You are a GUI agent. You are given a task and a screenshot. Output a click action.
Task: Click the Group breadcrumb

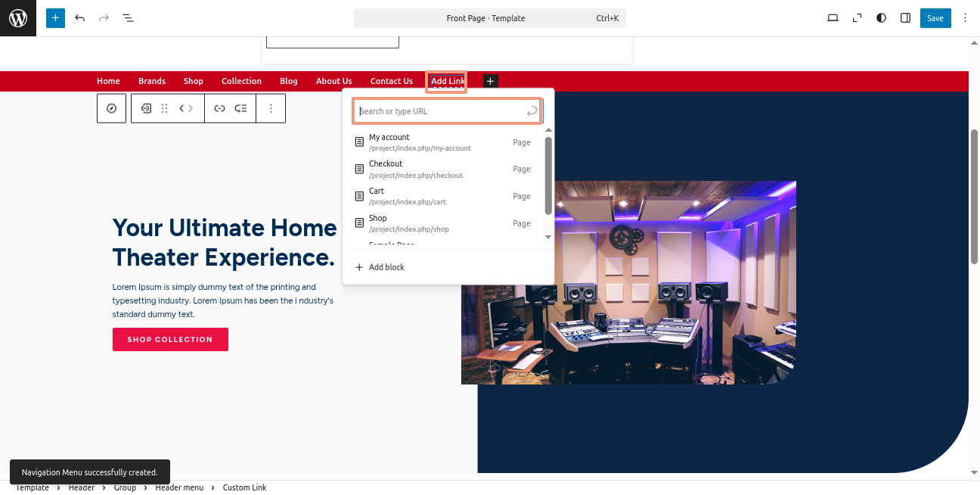click(x=125, y=488)
